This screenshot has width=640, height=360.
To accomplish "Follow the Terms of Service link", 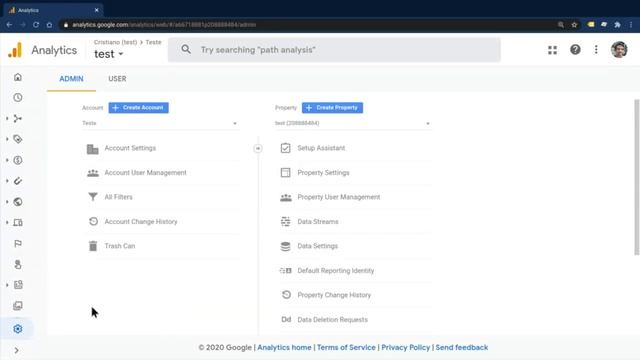I will coord(346,347).
